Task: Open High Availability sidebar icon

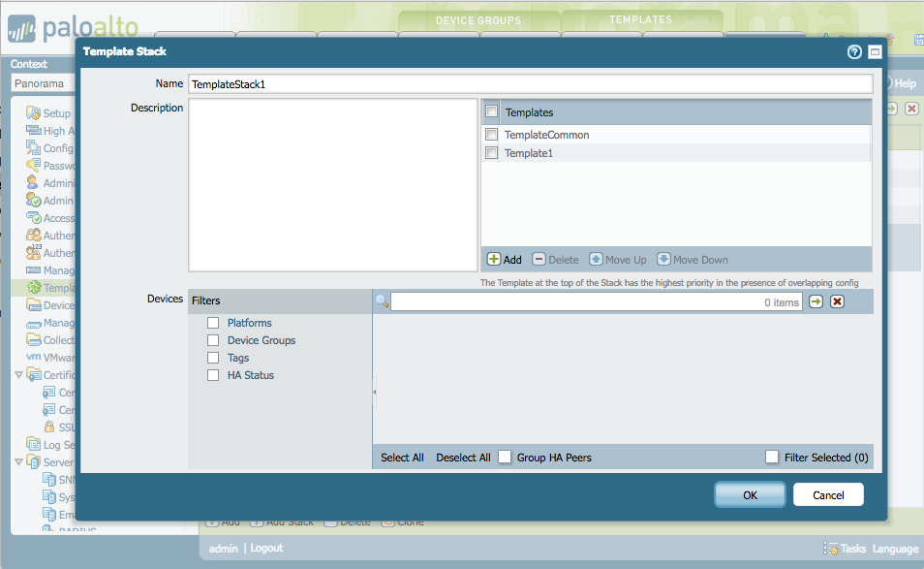Action: point(34,130)
